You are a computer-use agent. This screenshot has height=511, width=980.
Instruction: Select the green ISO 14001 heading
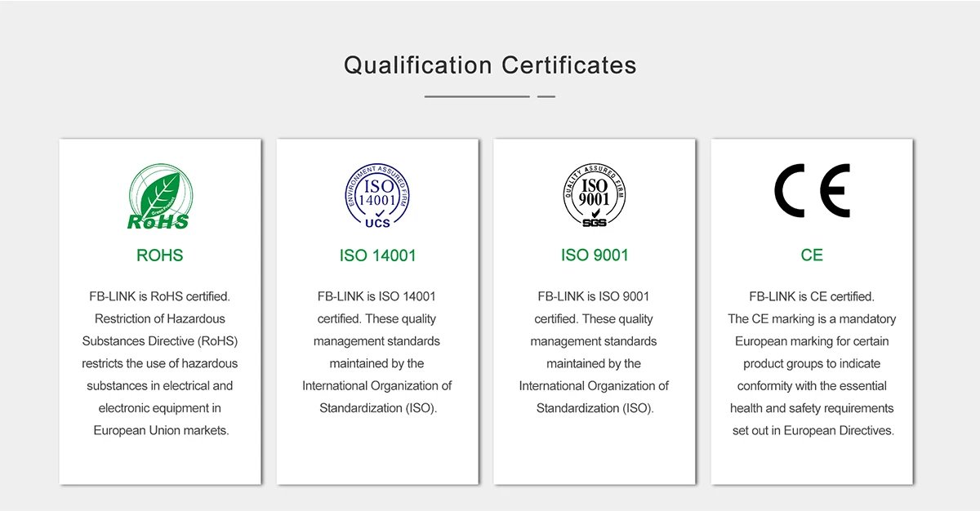point(377,255)
